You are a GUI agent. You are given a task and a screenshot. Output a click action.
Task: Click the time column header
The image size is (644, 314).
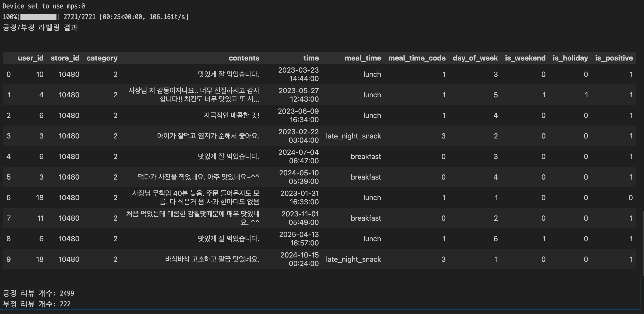pos(311,58)
